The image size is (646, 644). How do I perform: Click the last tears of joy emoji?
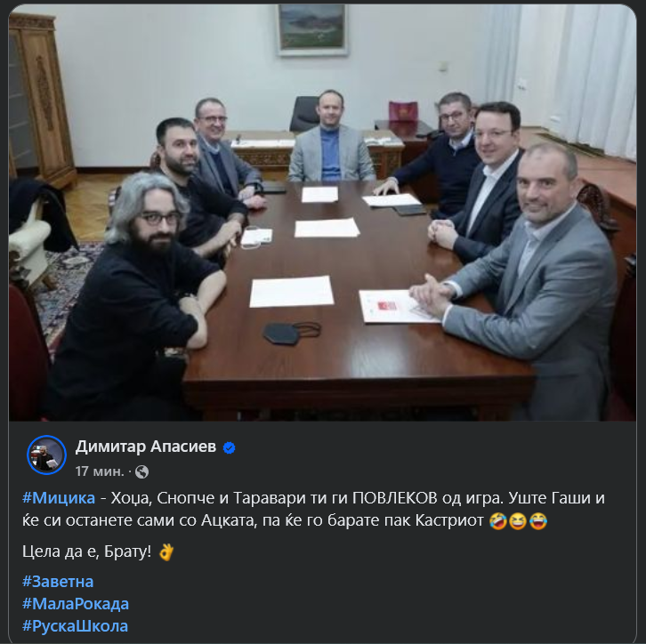(538, 521)
